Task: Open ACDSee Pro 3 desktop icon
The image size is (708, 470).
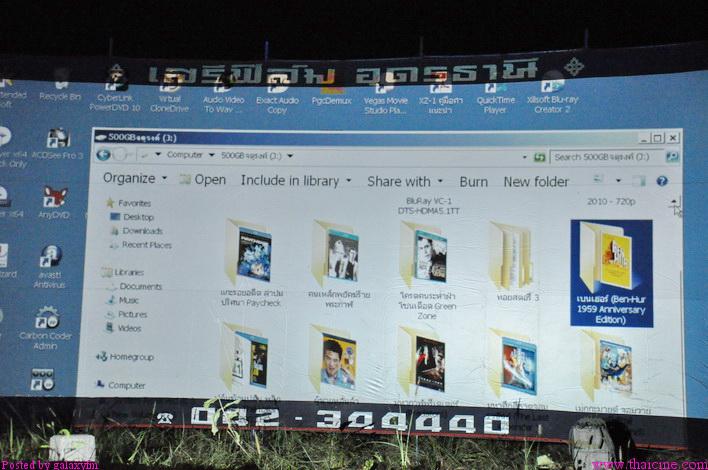Action: click(x=58, y=144)
